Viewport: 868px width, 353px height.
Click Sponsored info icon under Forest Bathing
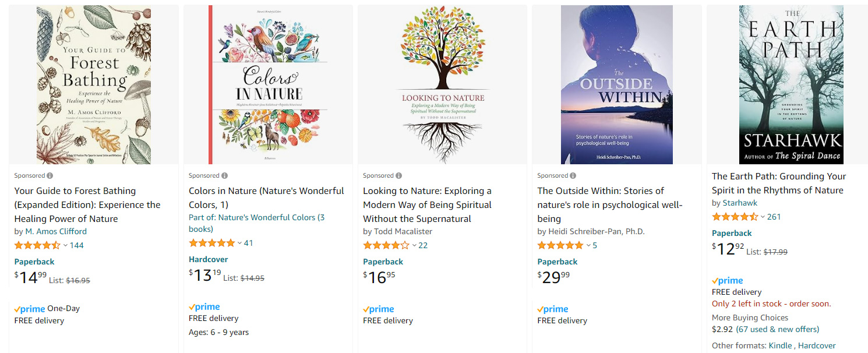[50, 176]
